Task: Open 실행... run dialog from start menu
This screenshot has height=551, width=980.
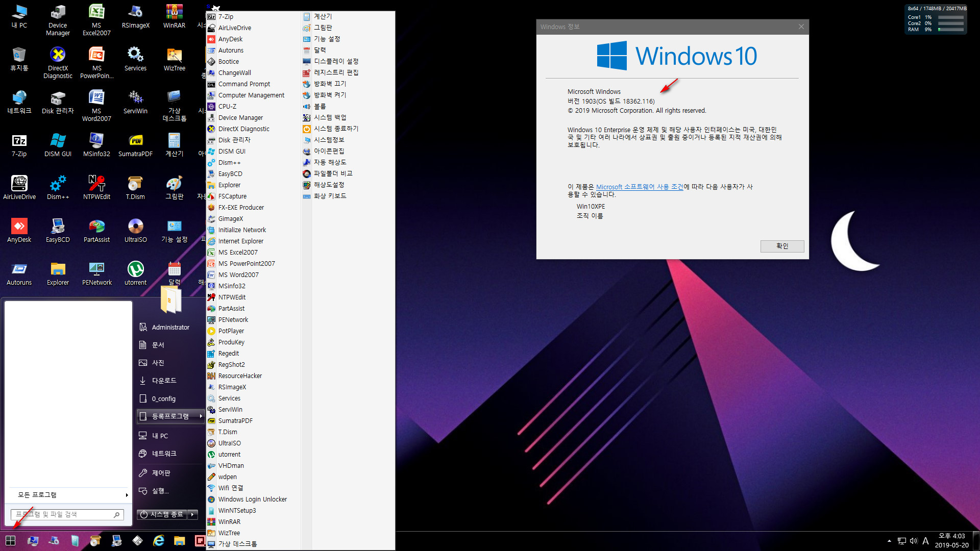Action: point(170,491)
